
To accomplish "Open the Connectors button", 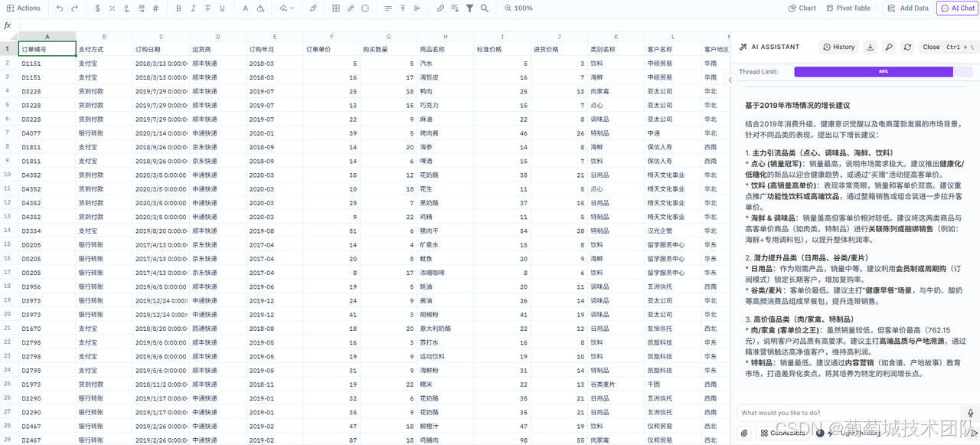I will pyautogui.click(x=782, y=433).
